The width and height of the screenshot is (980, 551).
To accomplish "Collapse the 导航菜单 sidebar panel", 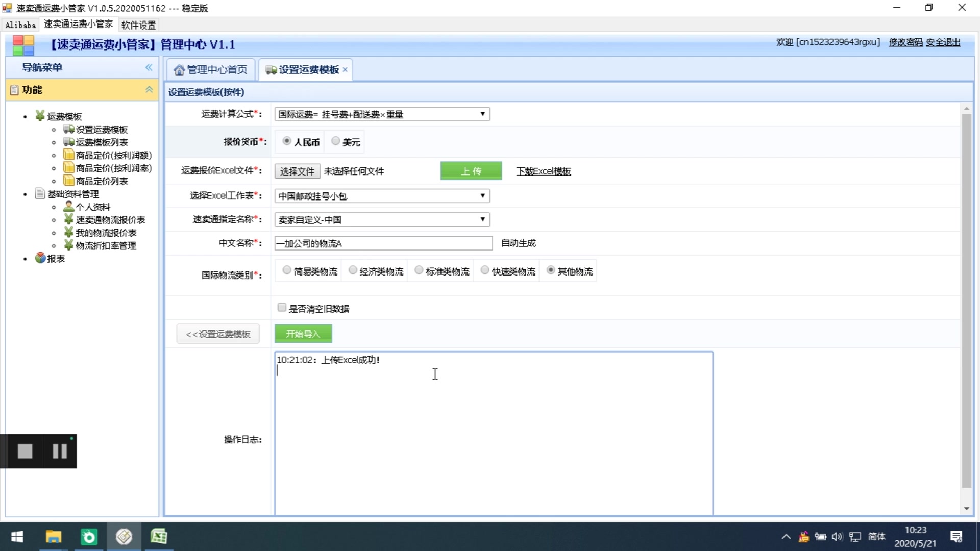I will [149, 67].
